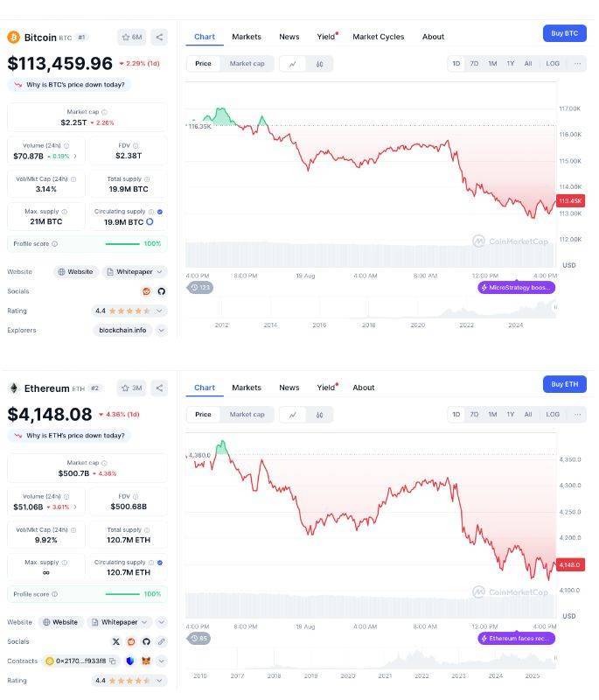Open Ethereum's X (Twitter) icon
The height and width of the screenshot is (700, 599).
116,641
